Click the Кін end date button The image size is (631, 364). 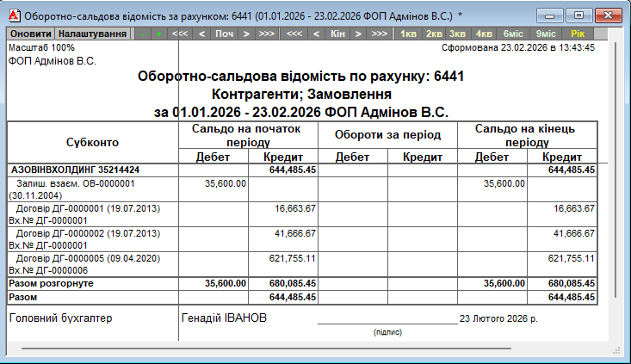pos(337,34)
